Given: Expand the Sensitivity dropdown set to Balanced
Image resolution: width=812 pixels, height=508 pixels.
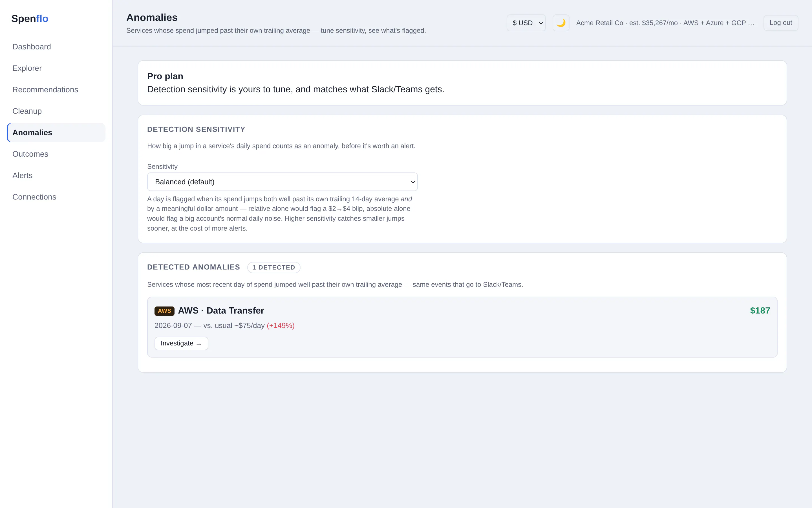Looking at the screenshot, I should [282, 182].
